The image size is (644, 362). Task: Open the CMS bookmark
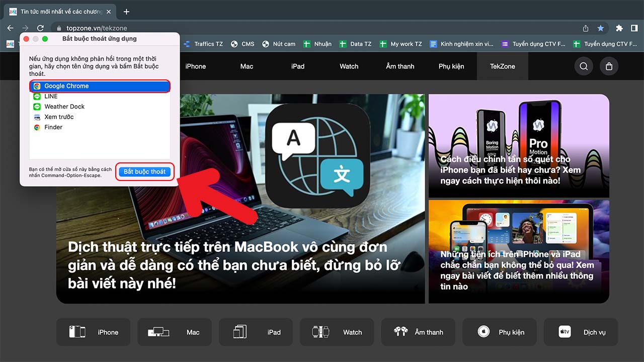coord(243,44)
